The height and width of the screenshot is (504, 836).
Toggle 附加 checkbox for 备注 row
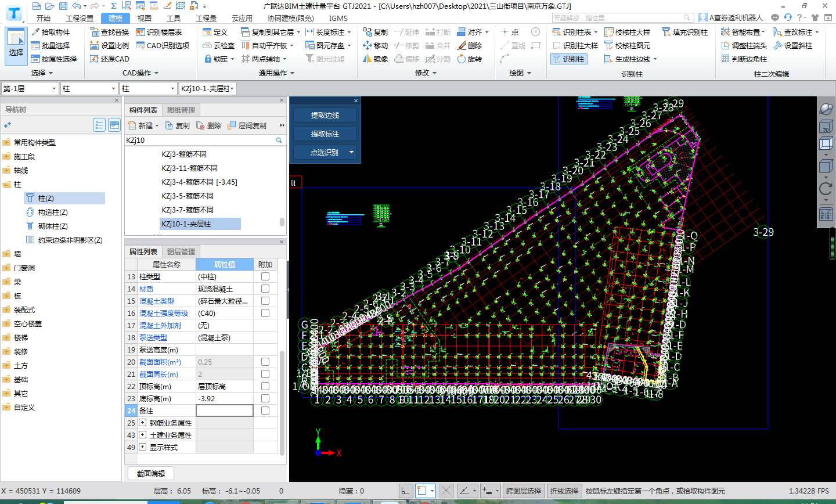pyautogui.click(x=265, y=411)
